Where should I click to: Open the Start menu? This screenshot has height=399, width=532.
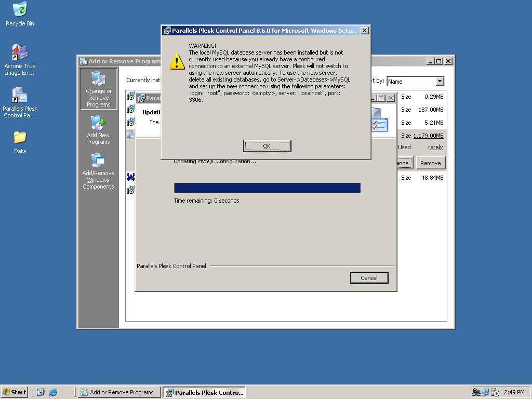click(x=14, y=392)
